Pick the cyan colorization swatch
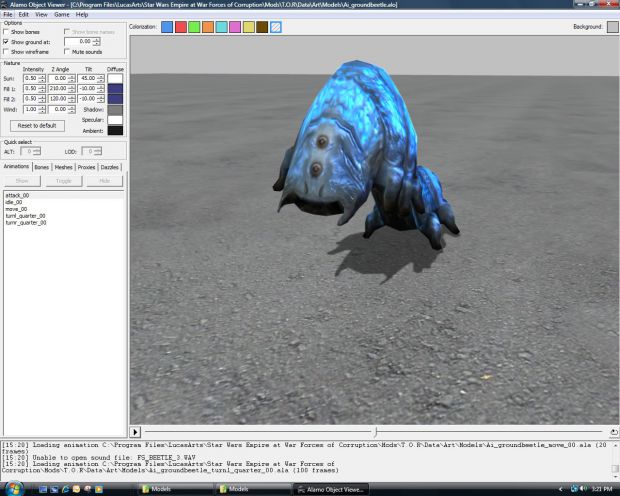The width and height of the screenshot is (620, 496). tap(221, 27)
